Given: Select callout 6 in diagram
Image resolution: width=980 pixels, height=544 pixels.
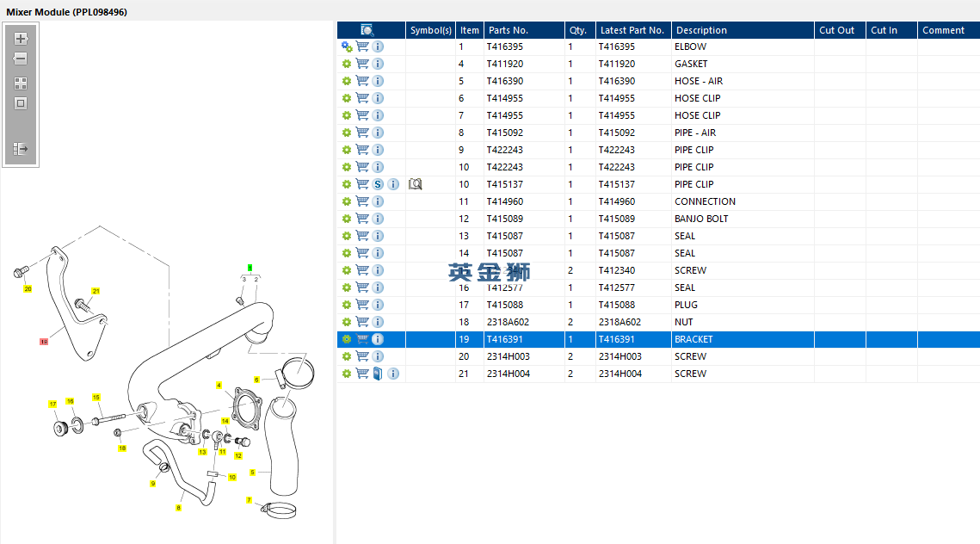Looking at the screenshot, I should tap(256, 380).
